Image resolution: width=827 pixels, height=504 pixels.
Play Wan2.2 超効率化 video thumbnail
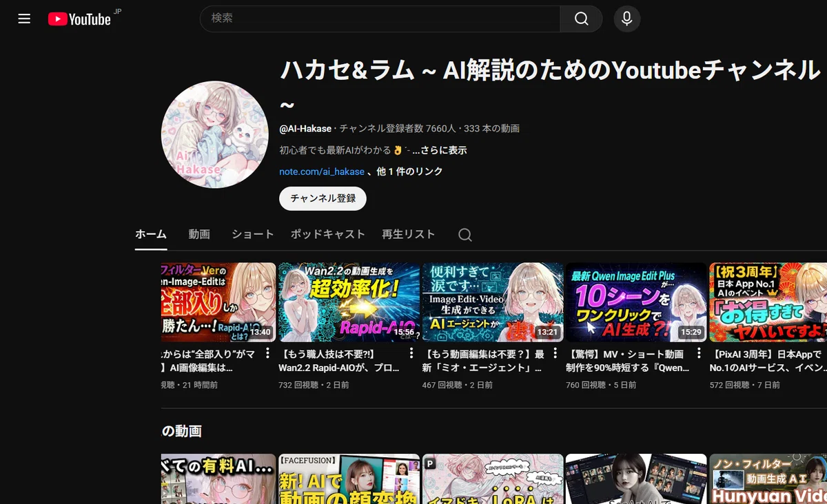[x=349, y=302]
